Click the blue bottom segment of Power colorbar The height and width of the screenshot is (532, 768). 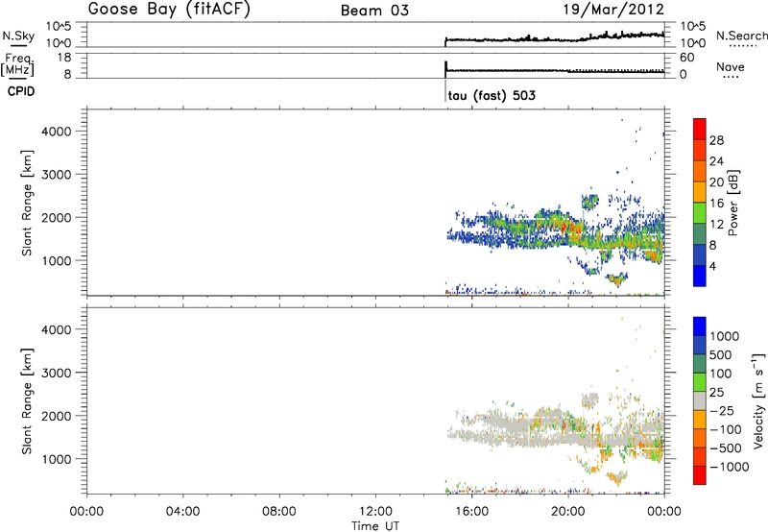coord(700,276)
